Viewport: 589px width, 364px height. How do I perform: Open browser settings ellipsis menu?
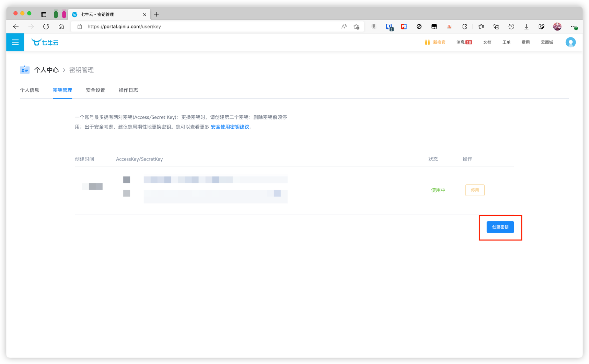point(573,26)
